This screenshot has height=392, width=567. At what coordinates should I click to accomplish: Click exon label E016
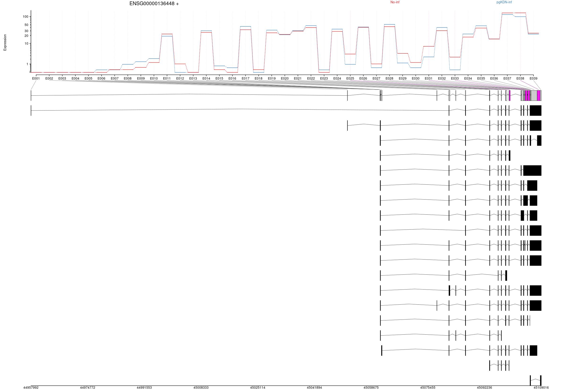point(232,79)
